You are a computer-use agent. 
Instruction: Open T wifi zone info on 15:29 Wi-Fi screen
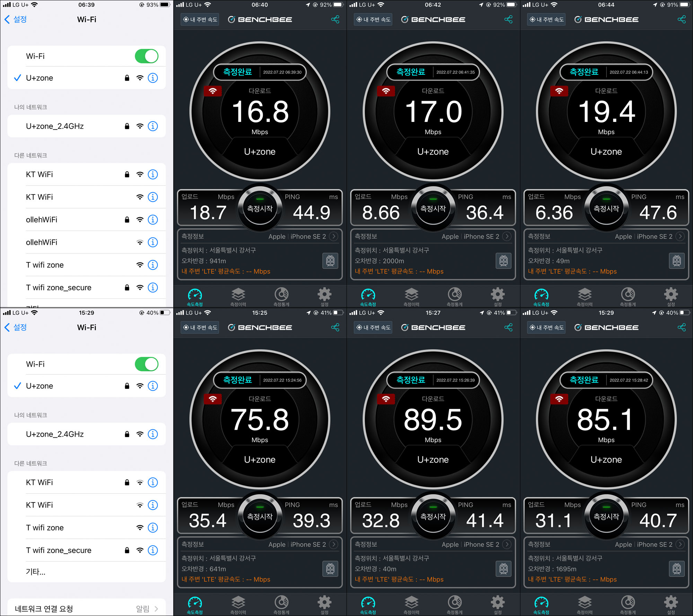point(153,527)
